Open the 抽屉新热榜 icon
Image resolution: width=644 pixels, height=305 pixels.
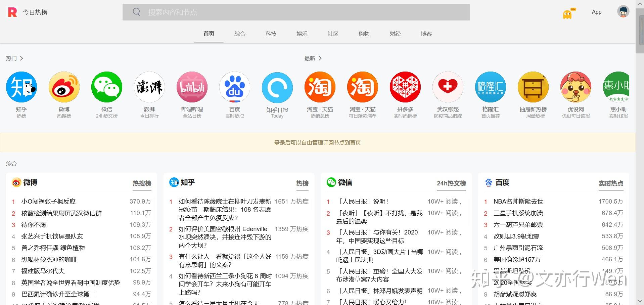(533, 87)
